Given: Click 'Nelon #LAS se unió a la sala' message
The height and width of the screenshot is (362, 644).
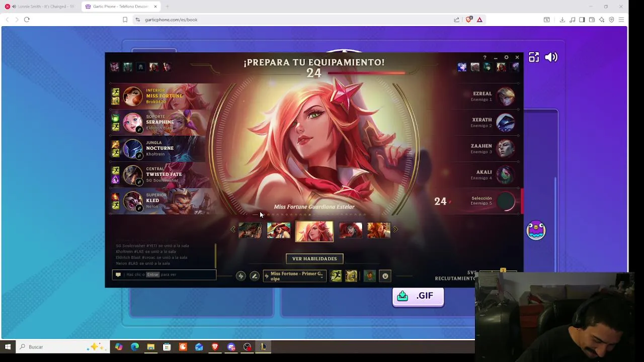Looking at the screenshot, I should (143, 263).
